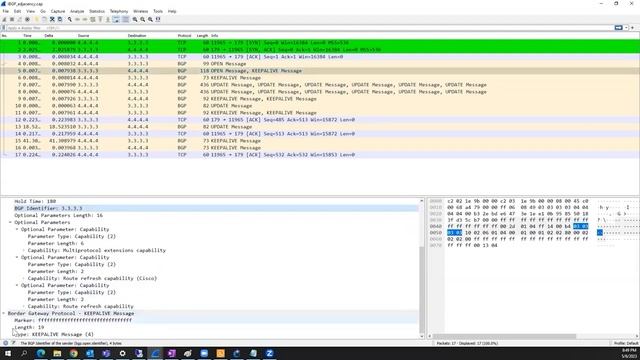
Task: Expand Multiprotocol extensions capability node
Action: tap(23, 250)
